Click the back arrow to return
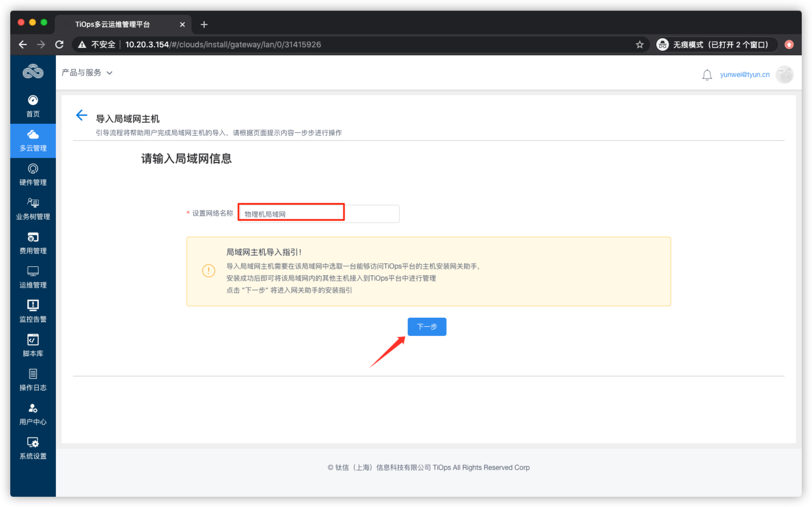Image resolution: width=812 pixels, height=507 pixels. 81,116
